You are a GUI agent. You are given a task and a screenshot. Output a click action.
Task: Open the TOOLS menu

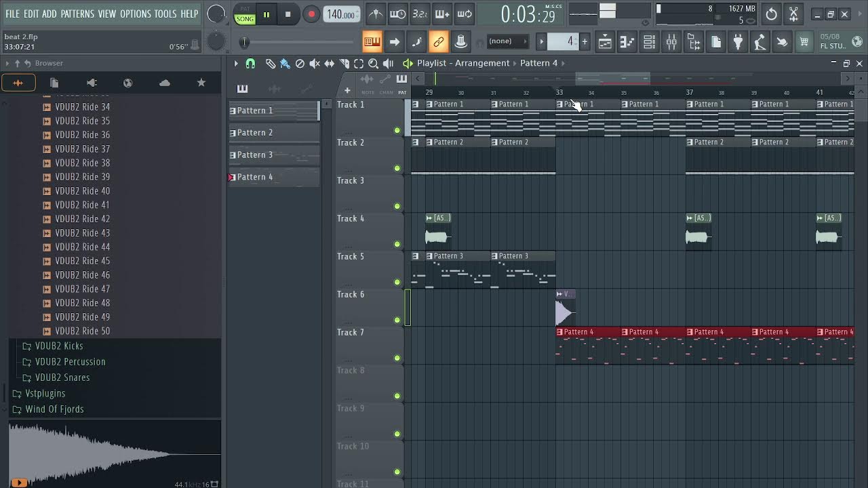coord(165,14)
